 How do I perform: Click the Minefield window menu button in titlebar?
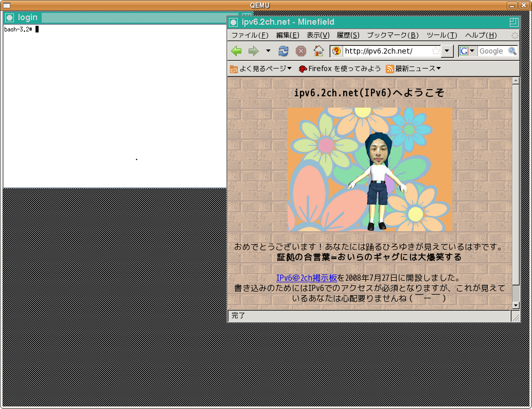234,23
